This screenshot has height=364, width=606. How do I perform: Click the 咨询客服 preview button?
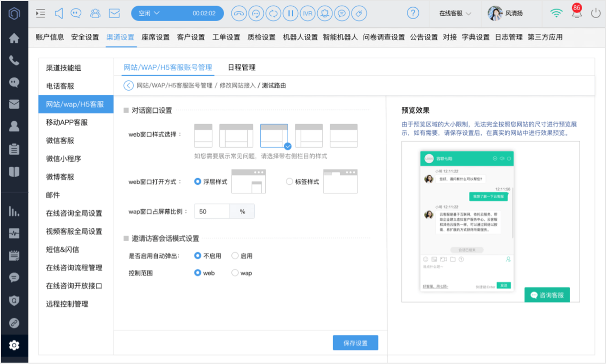tap(547, 295)
